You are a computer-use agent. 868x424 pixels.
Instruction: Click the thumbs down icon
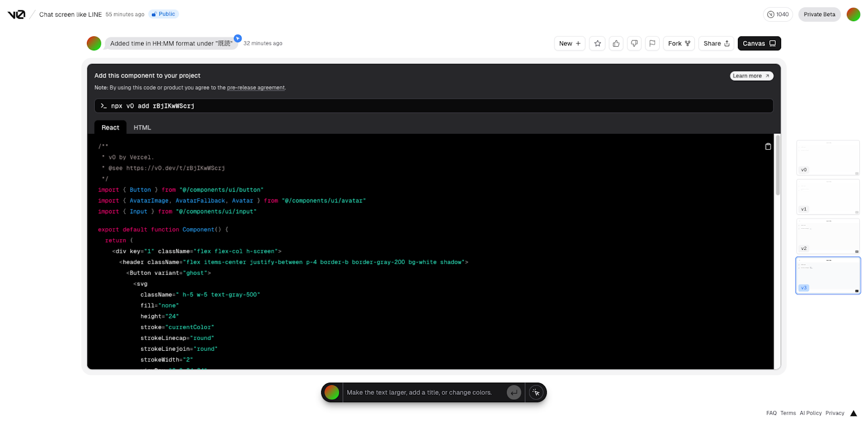point(634,43)
